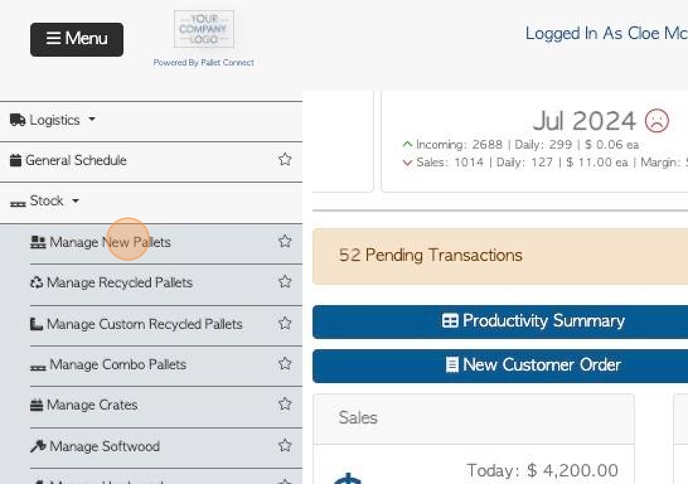The image size is (688, 484).
Task: Star the Manage Combo Pallets item
Action: click(285, 363)
